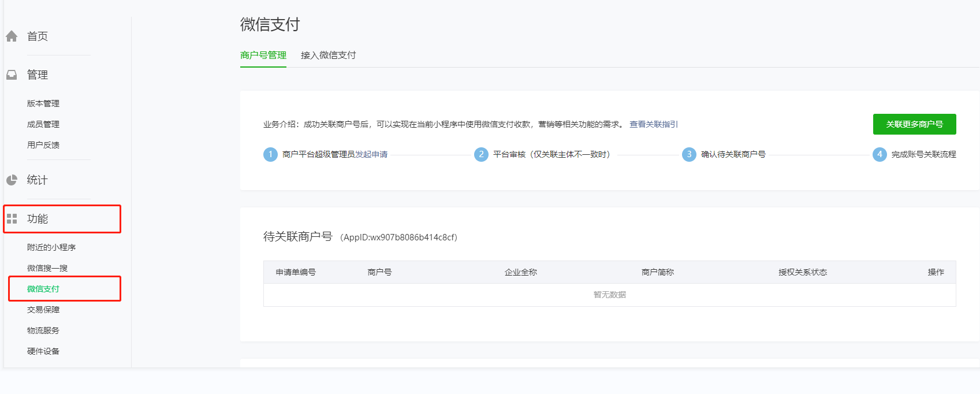Click the 完成账号关联流程 step label

click(x=924, y=154)
